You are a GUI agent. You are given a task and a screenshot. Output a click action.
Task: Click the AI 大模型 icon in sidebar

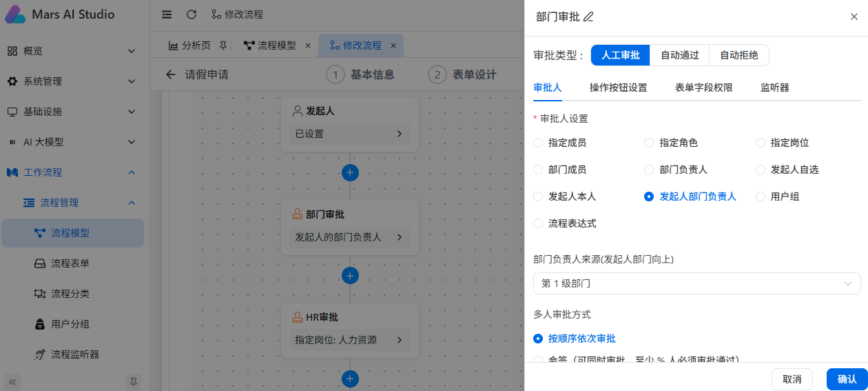12,142
